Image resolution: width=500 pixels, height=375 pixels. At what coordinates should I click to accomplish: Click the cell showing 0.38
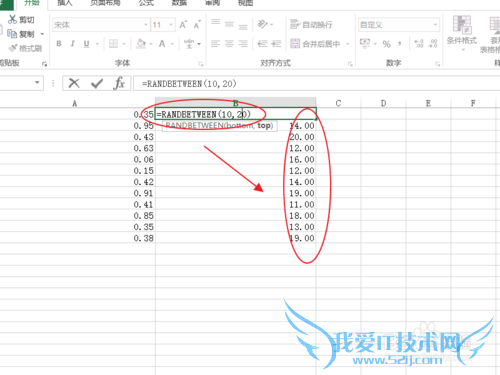77,238
